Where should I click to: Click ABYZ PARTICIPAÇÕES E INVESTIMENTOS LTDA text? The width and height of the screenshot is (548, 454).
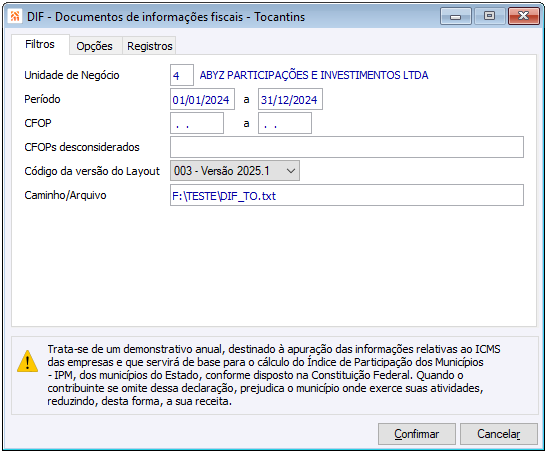pos(314,75)
